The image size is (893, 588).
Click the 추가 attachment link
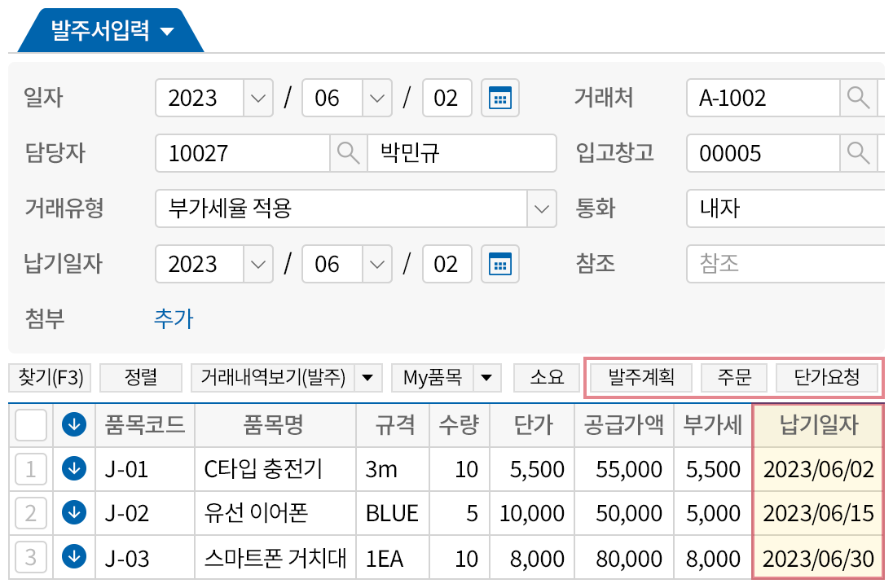tap(174, 318)
